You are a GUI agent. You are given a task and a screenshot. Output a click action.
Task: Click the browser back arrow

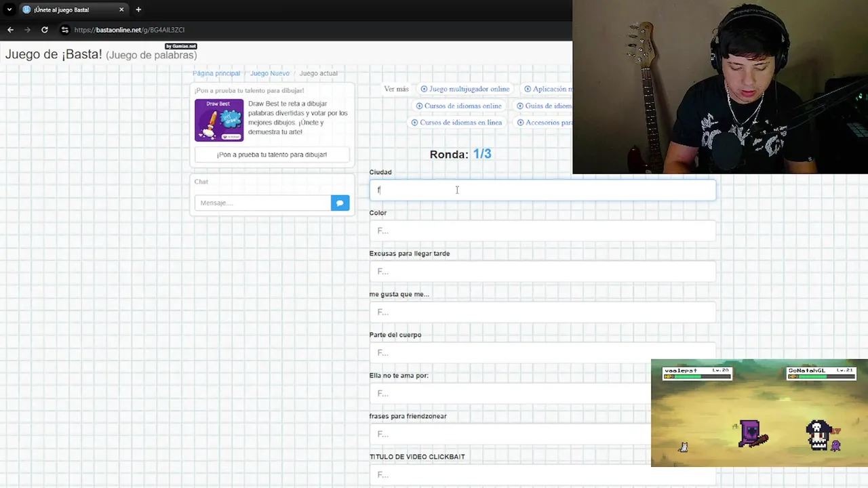10,30
